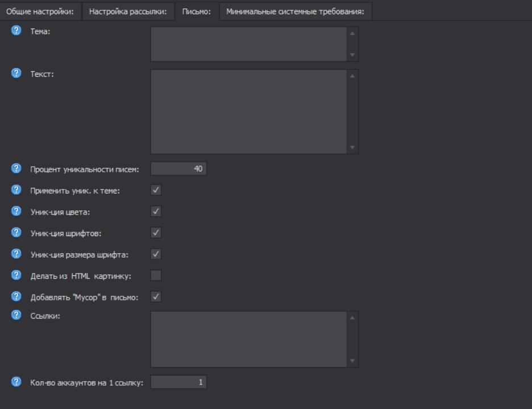532x409 pixels.
Task: Switch to Общие настройки tab
Action: [40, 11]
